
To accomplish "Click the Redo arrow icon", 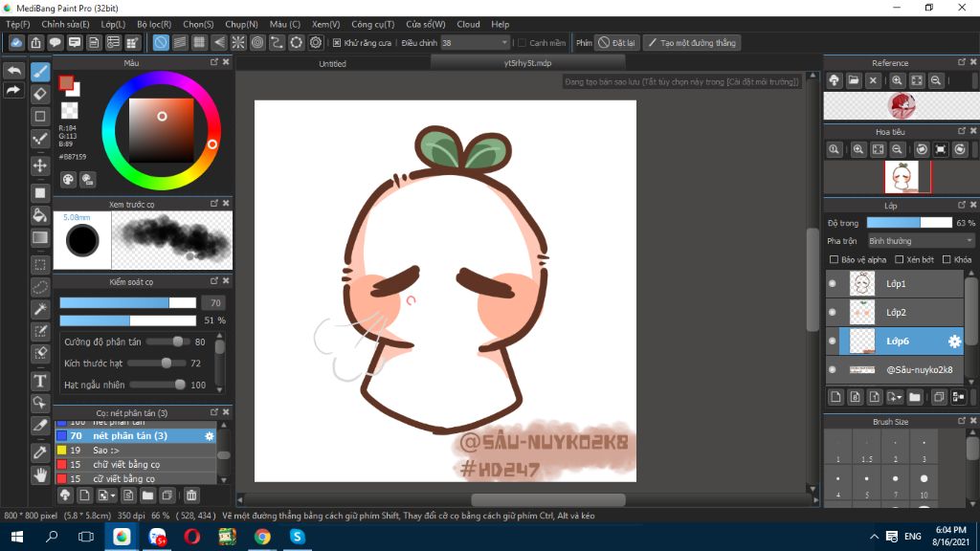I will pos(13,91).
